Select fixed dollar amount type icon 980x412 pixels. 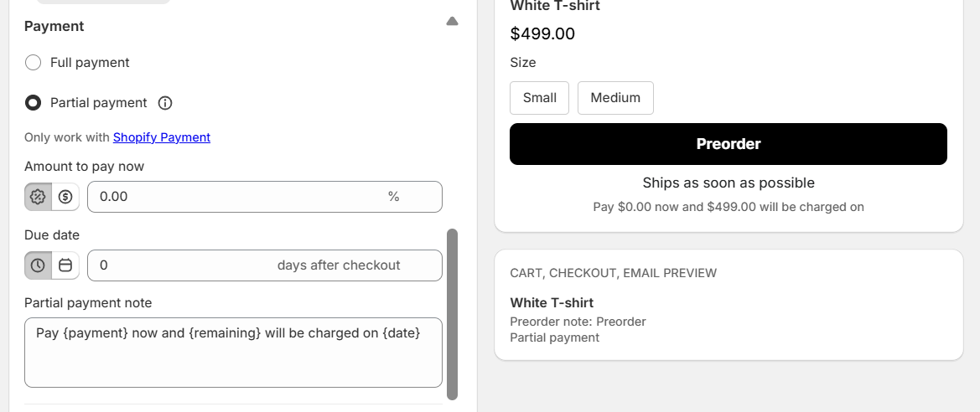[65, 197]
